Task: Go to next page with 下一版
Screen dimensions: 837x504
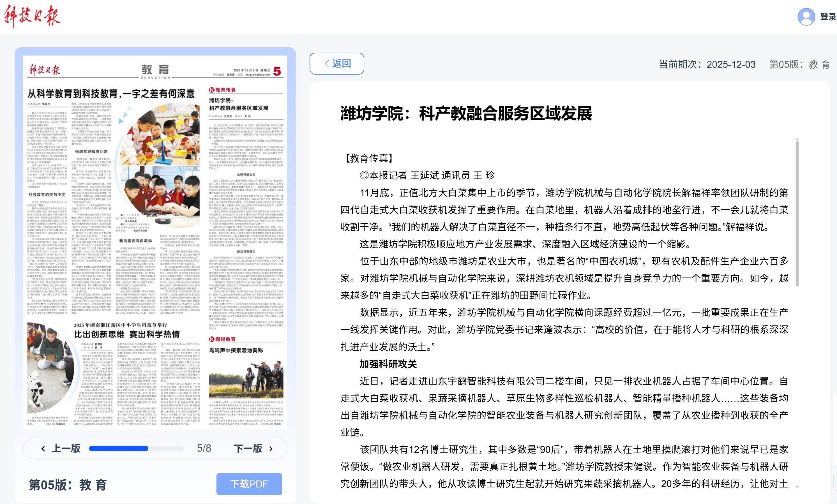Action: point(248,448)
